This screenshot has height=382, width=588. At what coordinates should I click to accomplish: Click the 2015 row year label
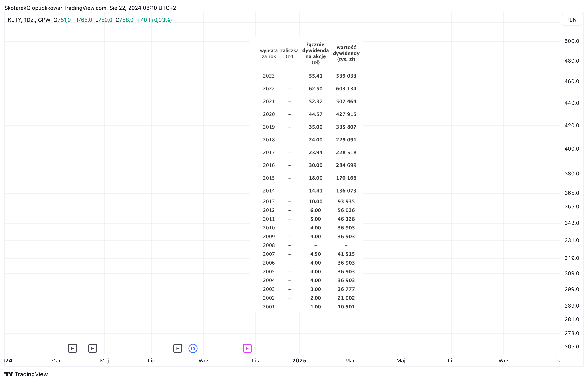(x=269, y=178)
